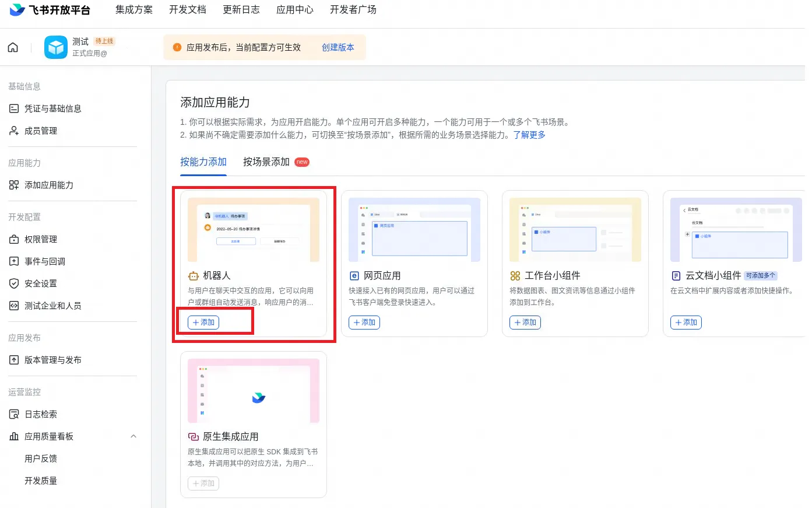Open 更新日志 in the top navigation
The width and height of the screenshot is (812, 508).
[241, 10]
